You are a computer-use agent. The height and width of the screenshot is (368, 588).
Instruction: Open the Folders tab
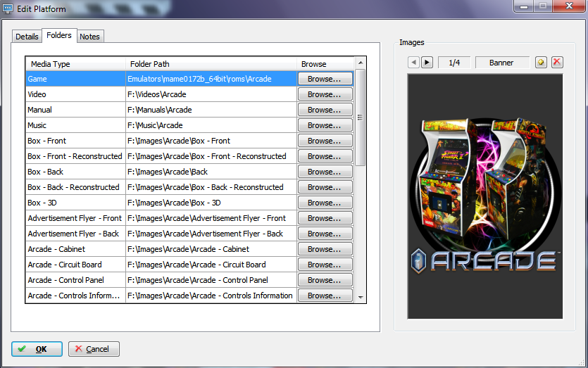[x=59, y=35]
